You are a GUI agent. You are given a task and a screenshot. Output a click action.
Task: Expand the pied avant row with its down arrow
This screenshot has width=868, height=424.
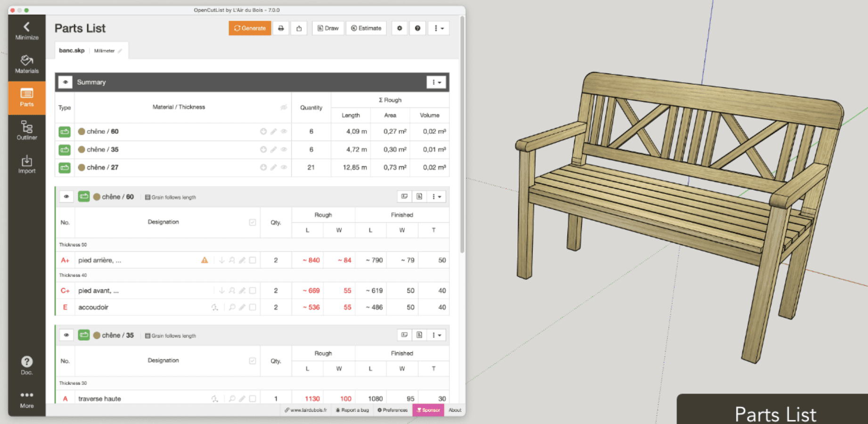[x=221, y=291]
